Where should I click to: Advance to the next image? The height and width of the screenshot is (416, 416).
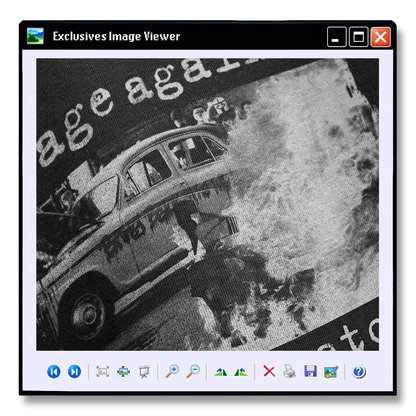(74, 371)
